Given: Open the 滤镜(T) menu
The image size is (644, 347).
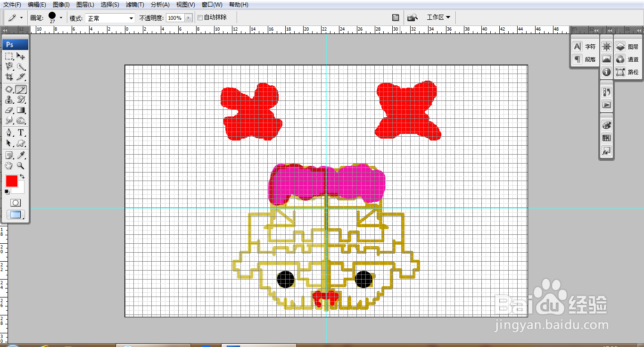Looking at the screenshot, I should (x=135, y=5).
